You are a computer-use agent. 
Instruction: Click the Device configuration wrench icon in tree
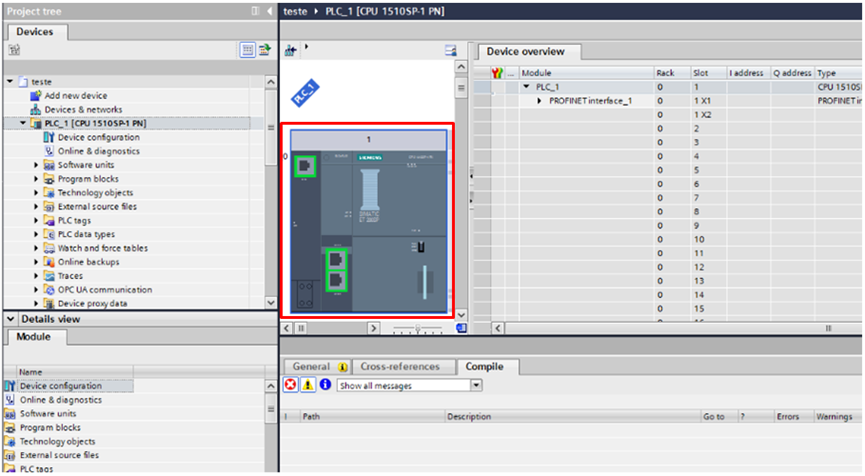tap(49, 137)
